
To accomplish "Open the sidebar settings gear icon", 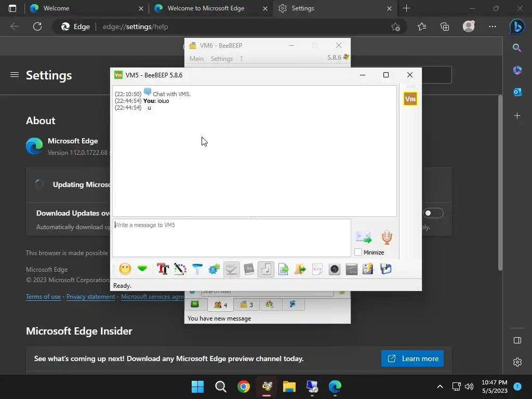I will (517, 362).
